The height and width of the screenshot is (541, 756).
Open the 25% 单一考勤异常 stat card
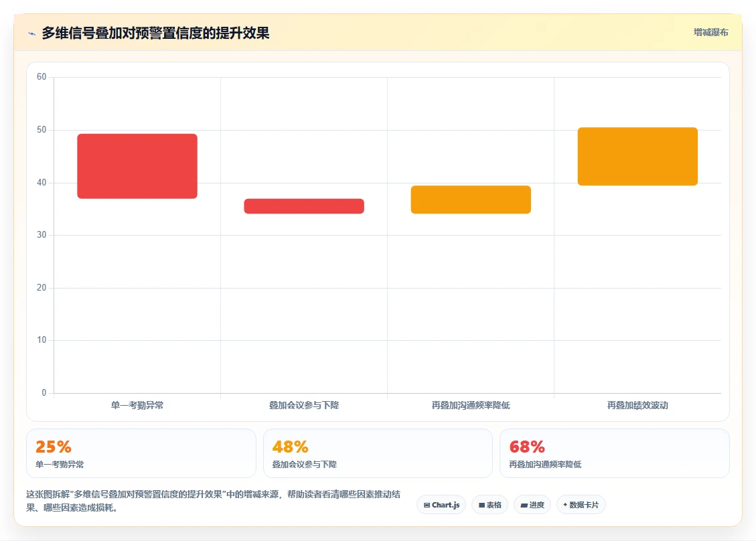click(x=141, y=453)
